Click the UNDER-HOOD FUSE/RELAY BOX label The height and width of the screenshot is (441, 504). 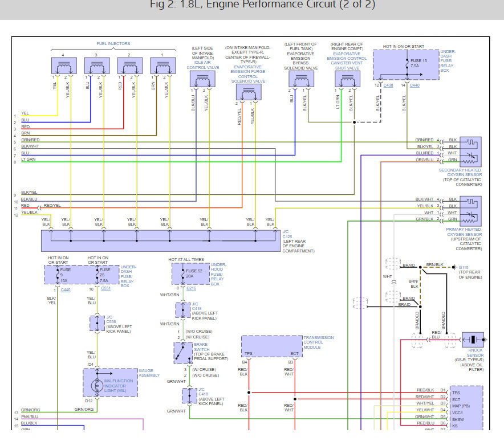click(x=218, y=274)
